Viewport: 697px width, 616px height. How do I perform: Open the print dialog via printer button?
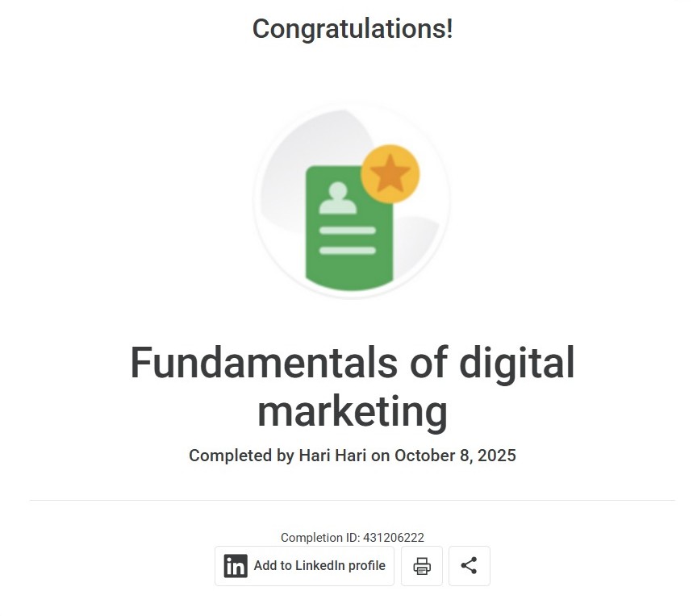tap(421, 566)
